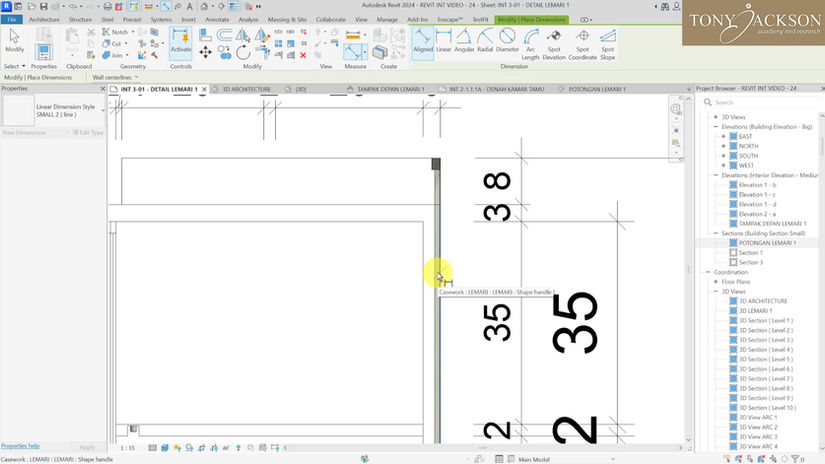Open the Architecture ribbon tab
The height and width of the screenshot is (464, 825).
(44, 19)
